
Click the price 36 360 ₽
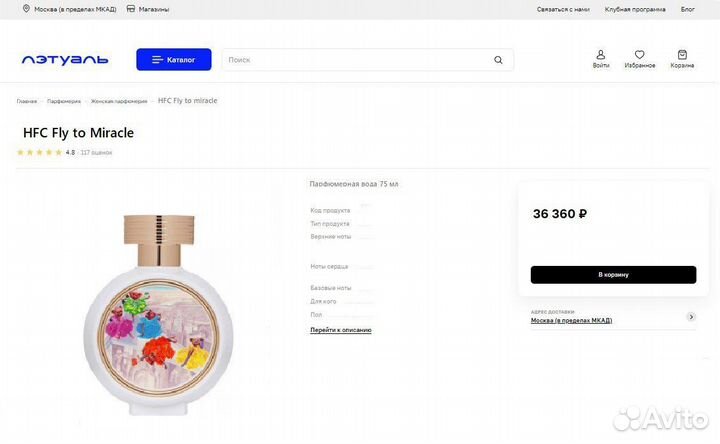[x=560, y=214]
